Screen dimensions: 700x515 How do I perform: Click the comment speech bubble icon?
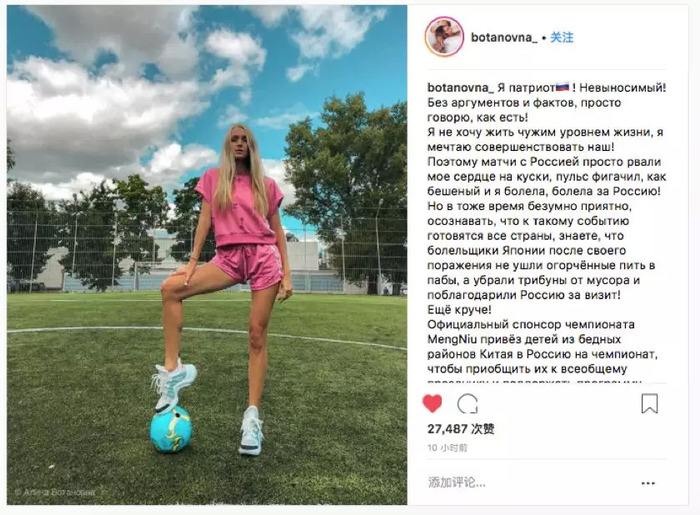(467, 404)
